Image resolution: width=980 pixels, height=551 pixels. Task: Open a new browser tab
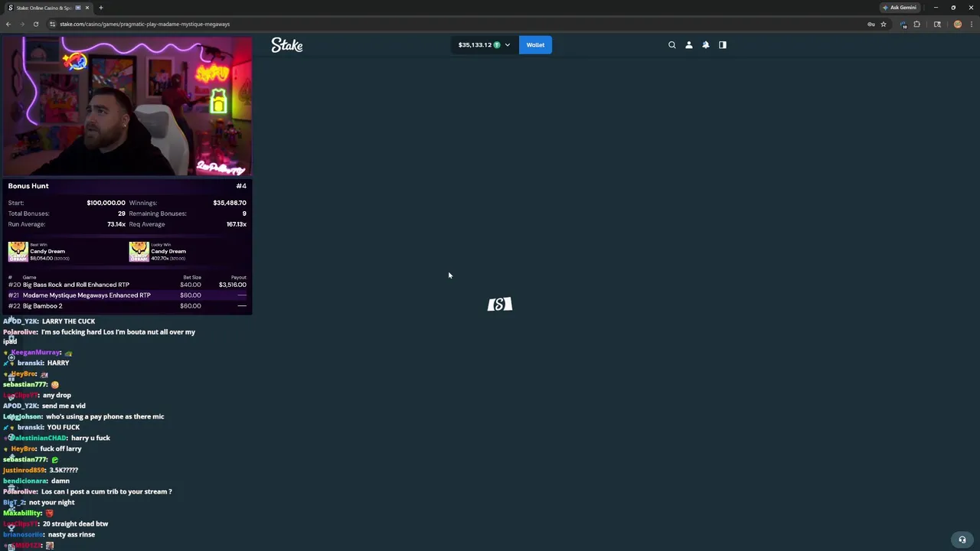click(100, 8)
